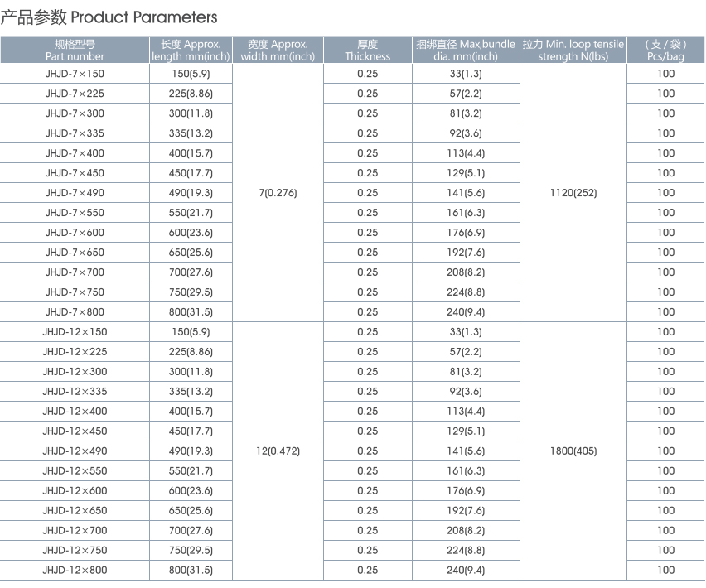Click the Part number column header

75,50
